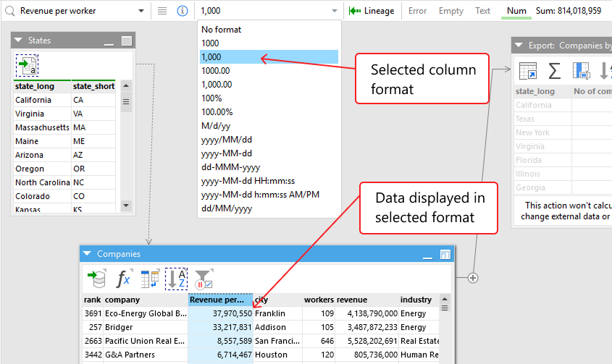Choose the dd/MM/yyyy date format

point(269,208)
